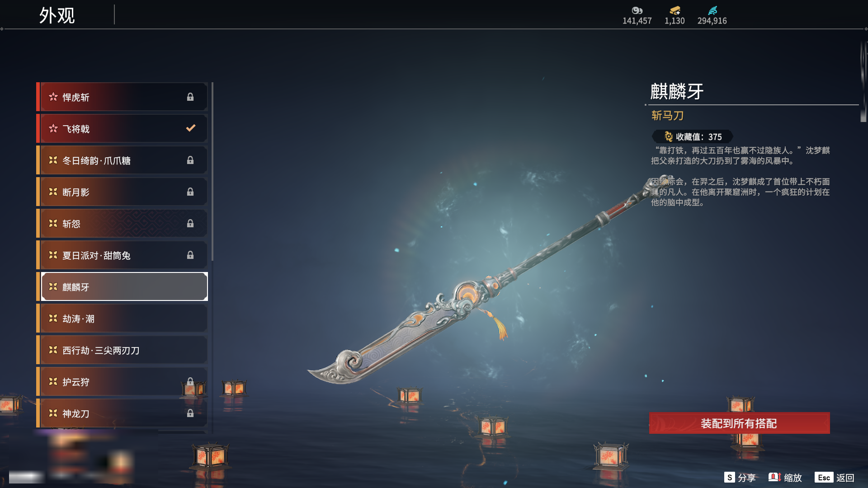
Task: Click the lock icon on 断月影
Action: 190,192
